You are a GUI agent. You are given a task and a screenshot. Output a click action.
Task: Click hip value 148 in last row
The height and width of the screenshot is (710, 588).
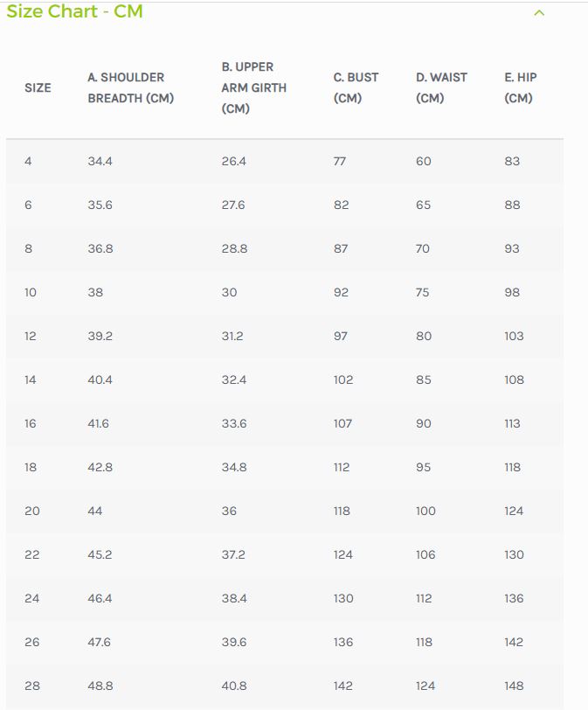(x=514, y=686)
